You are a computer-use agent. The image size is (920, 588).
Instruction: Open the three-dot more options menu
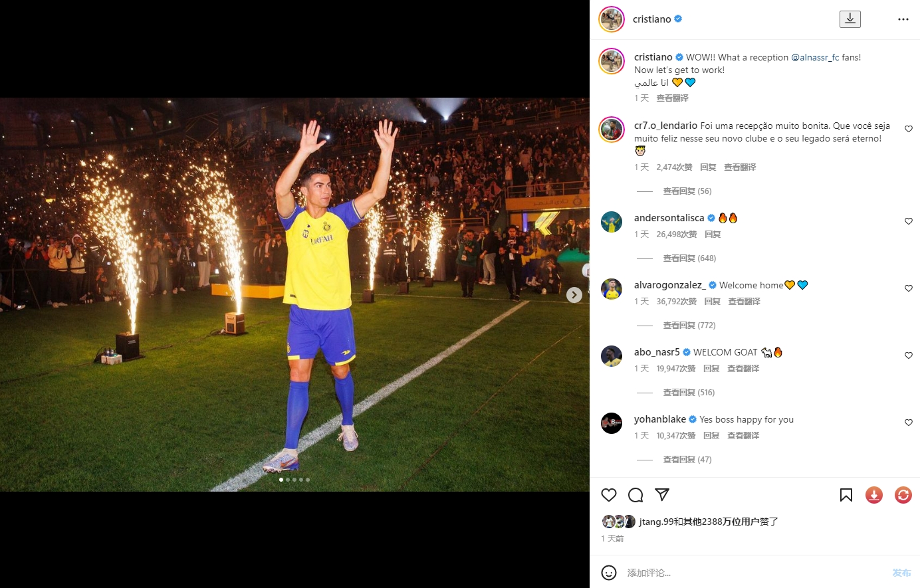point(903,19)
